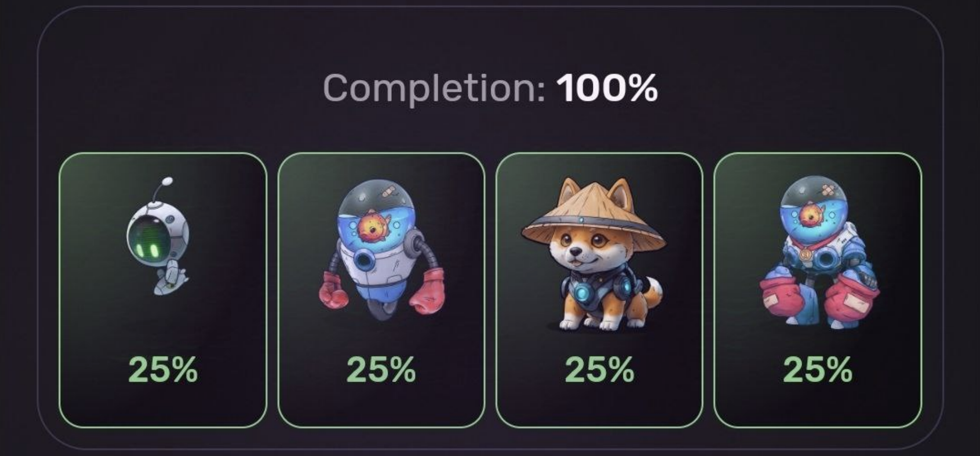Click the goldfish inside the boxing robot's bowl
The image size is (980, 456).
click(x=370, y=227)
